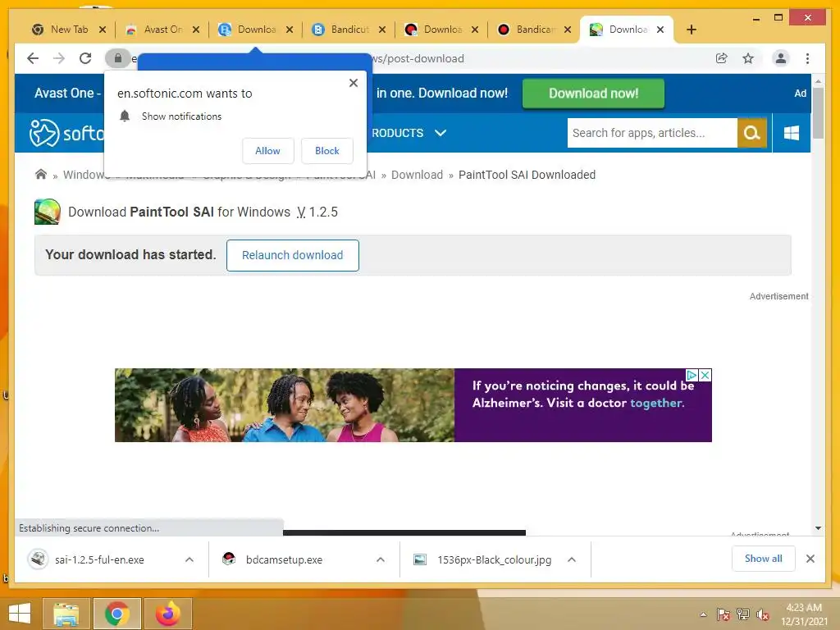The image size is (840, 630).
Task: Click the Softonic logo
Action: (x=66, y=133)
